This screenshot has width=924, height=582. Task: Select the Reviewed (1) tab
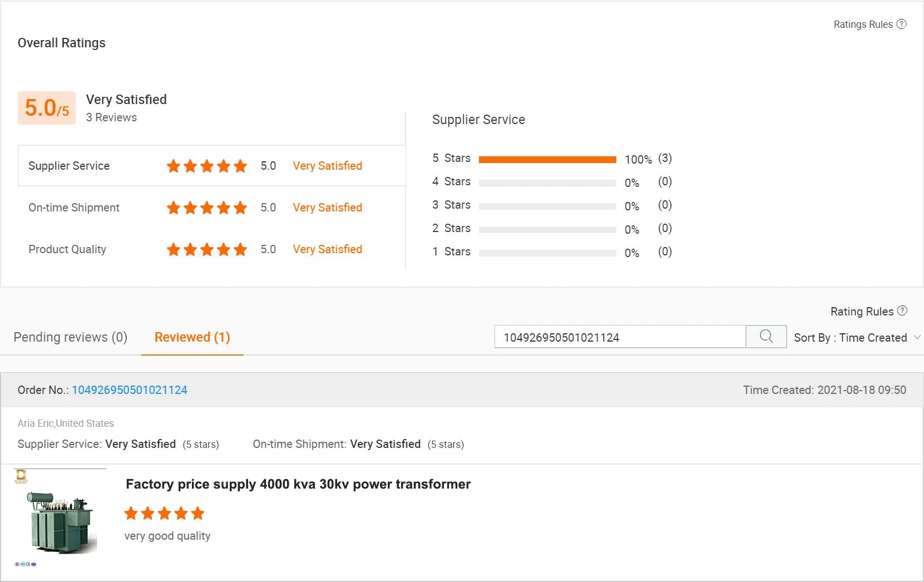(192, 337)
